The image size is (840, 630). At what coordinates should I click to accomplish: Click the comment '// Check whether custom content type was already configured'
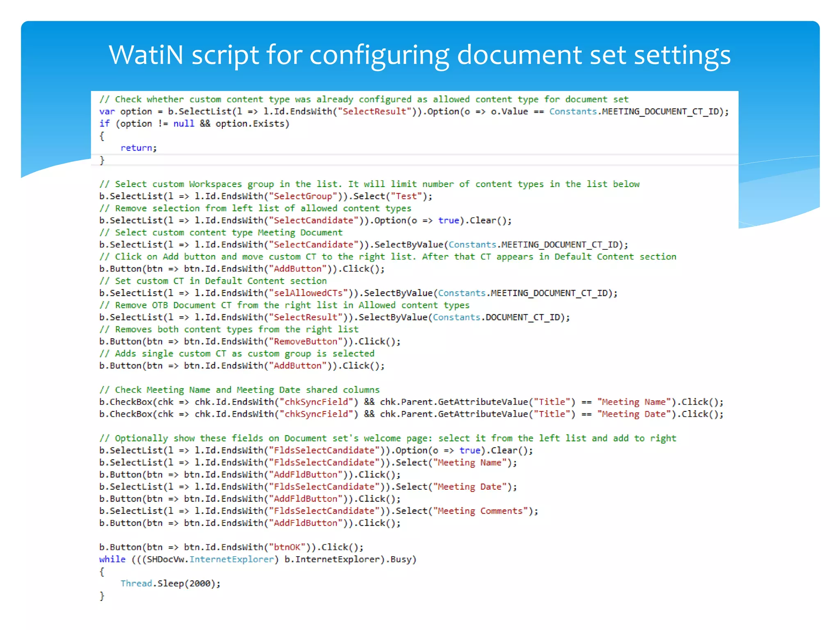[364, 99]
